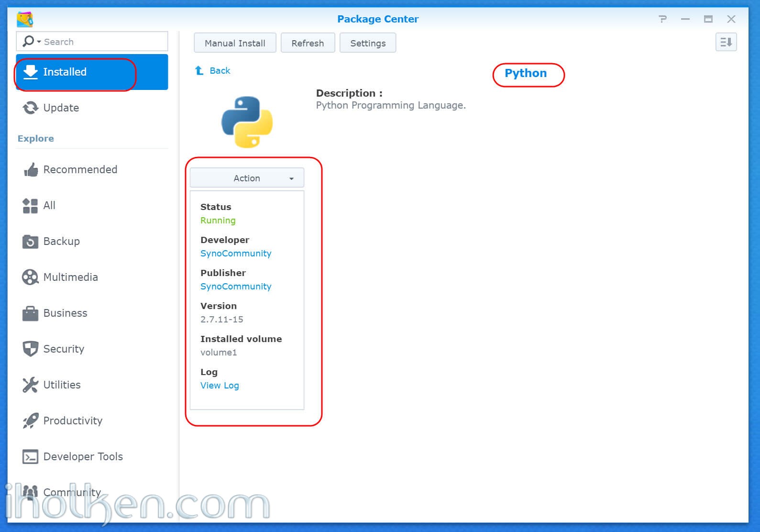Click the Productivity rocket icon
This screenshot has width=760, height=532.
tap(30, 421)
